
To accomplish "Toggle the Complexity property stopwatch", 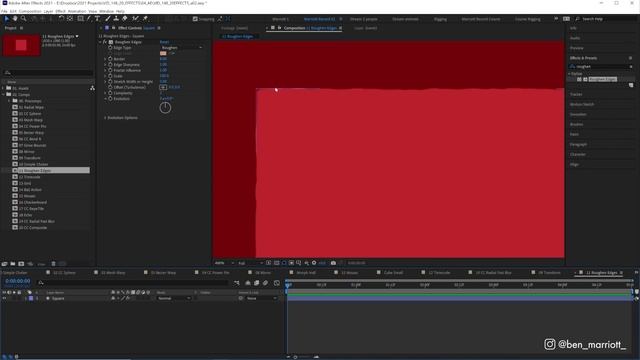I will pyautogui.click(x=110, y=93).
